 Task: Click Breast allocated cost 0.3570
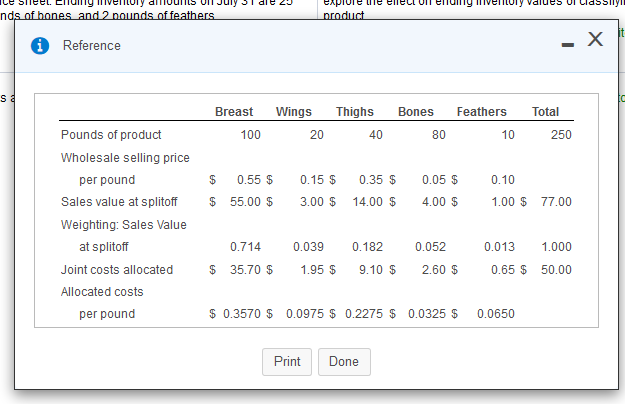(x=242, y=314)
